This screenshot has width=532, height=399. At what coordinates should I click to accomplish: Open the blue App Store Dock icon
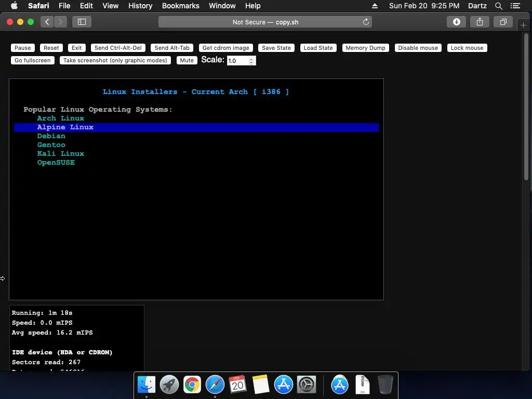283,384
